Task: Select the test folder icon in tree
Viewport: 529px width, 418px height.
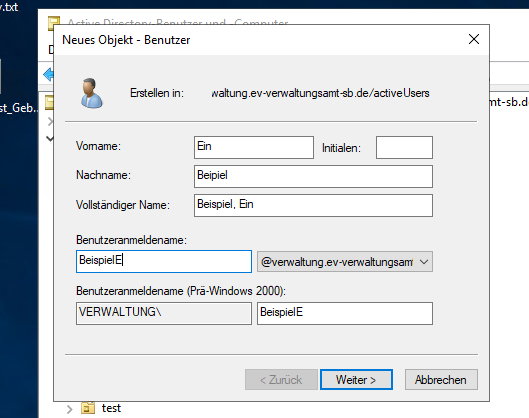Action: pyautogui.click(x=88, y=408)
